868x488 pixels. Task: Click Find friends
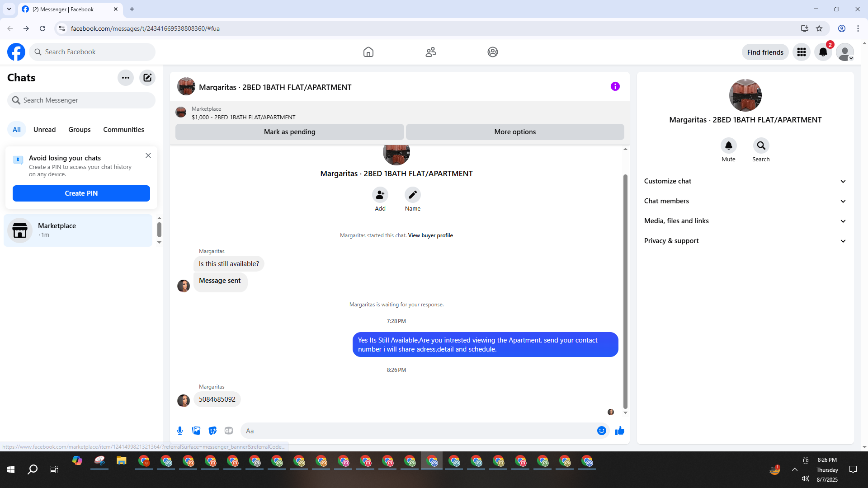point(765,52)
